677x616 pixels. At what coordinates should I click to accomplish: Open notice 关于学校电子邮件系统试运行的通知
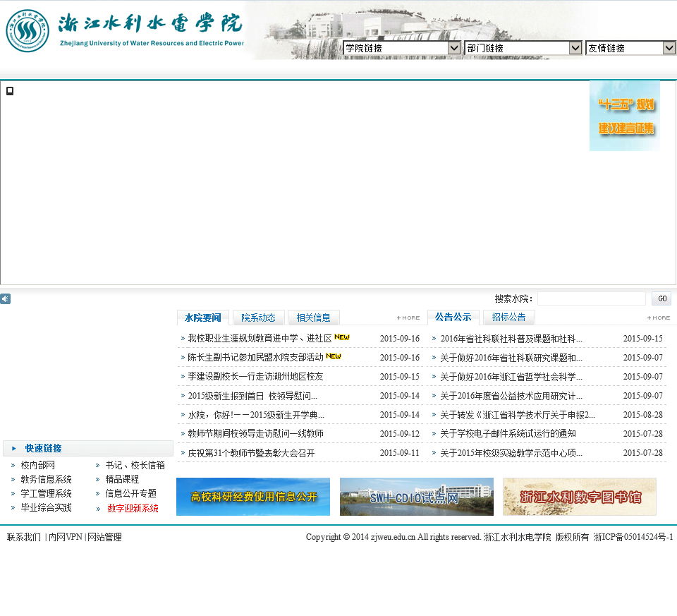pyautogui.click(x=508, y=433)
